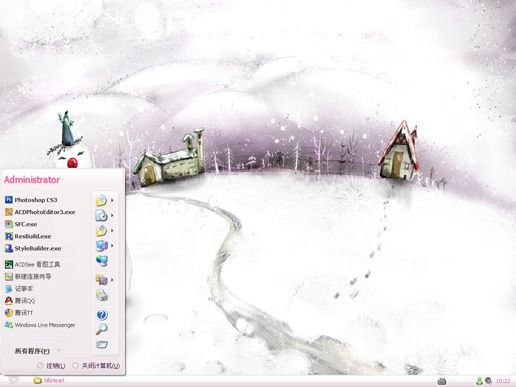The height and width of the screenshot is (387, 516).
Task: Switch to SilkHeart taskbar window
Action: [x=49, y=380]
